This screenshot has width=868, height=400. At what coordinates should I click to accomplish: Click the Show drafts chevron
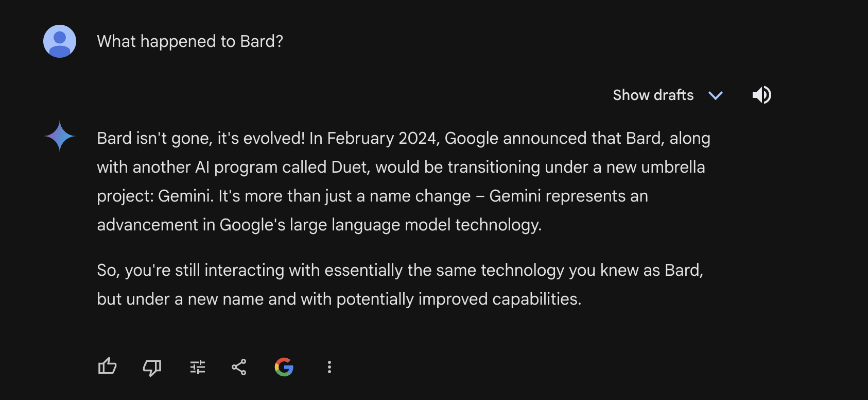715,95
